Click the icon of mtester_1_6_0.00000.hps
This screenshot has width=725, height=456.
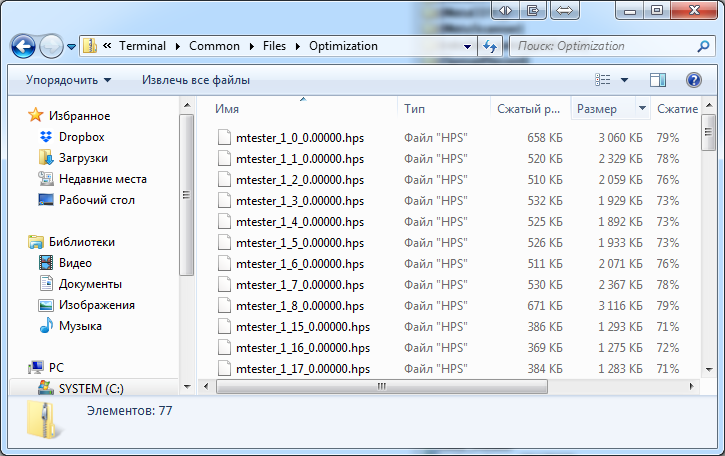click(x=224, y=264)
